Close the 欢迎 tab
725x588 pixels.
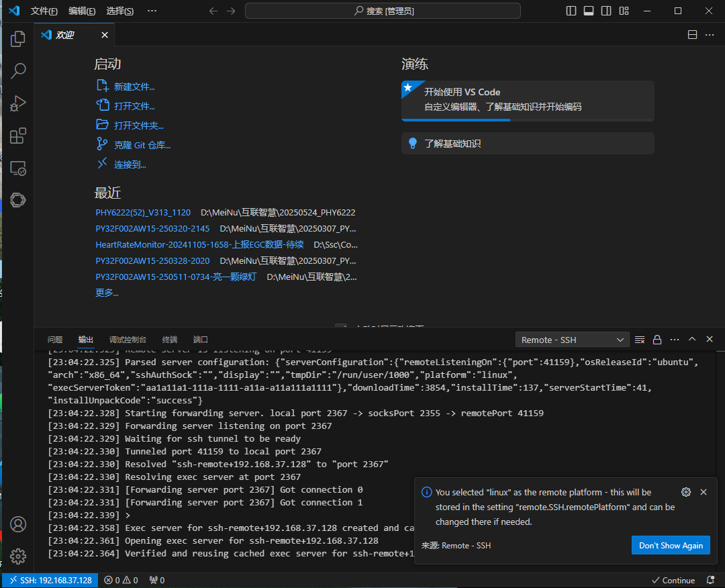pos(105,35)
